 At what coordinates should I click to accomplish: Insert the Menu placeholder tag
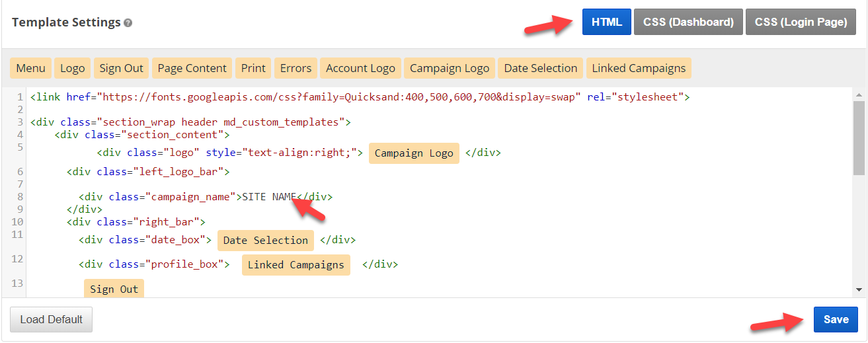tap(31, 68)
